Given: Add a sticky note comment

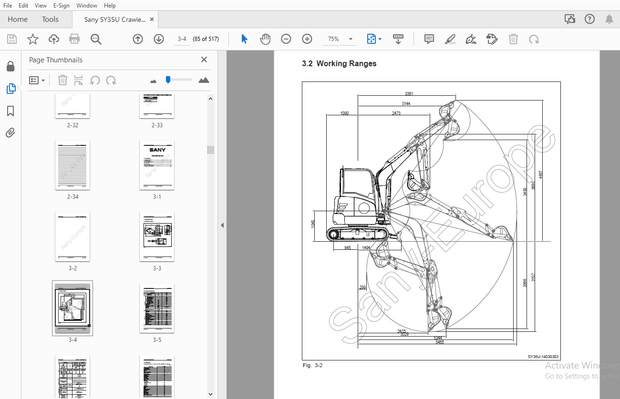Looking at the screenshot, I should pos(429,39).
